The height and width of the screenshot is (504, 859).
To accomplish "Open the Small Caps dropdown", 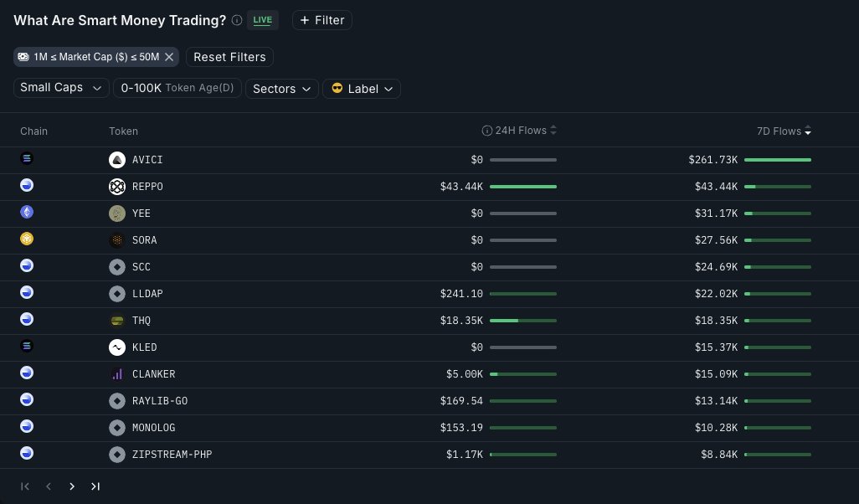I will click(61, 88).
